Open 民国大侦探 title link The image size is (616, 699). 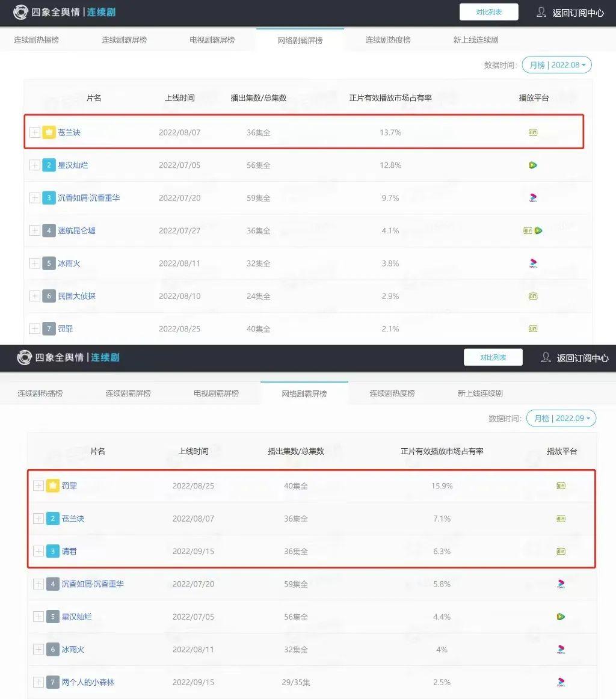76,296
